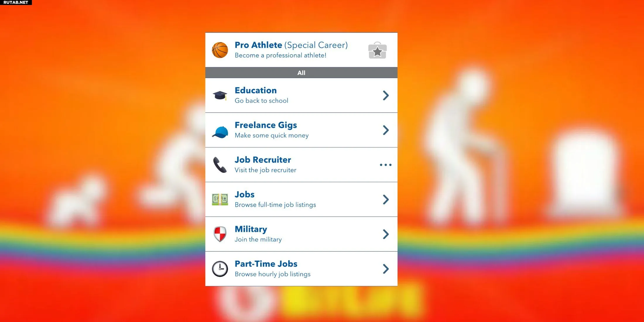Open the Job Recruiter overflow menu
The width and height of the screenshot is (644, 322).
click(385, 165)
